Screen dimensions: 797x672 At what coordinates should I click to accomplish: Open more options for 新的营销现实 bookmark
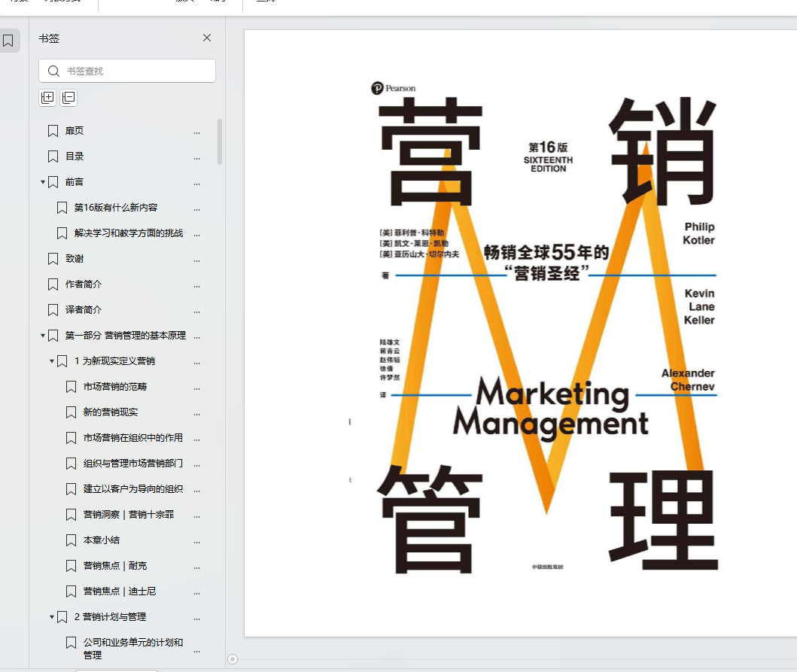196,414
